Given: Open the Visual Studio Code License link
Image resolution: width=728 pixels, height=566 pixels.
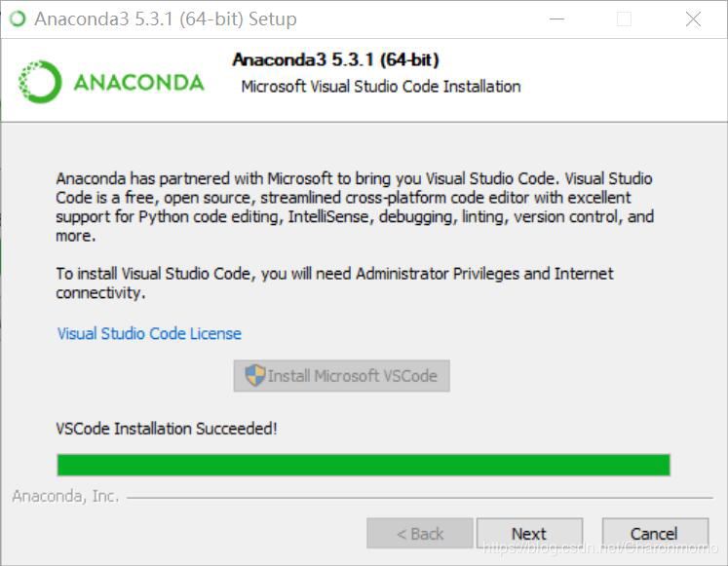Looking at the screenshot, I should pyautogui.click(x=149, y=333).
